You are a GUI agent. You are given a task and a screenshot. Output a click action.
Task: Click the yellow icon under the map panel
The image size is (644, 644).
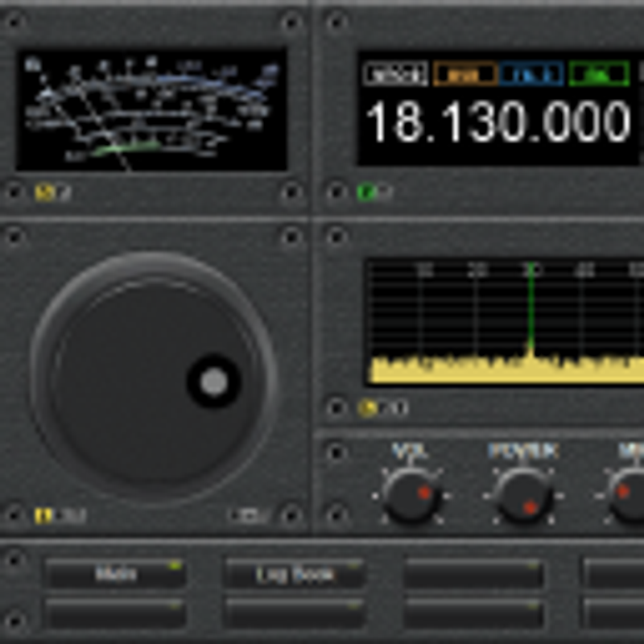[x=44, y=192]
